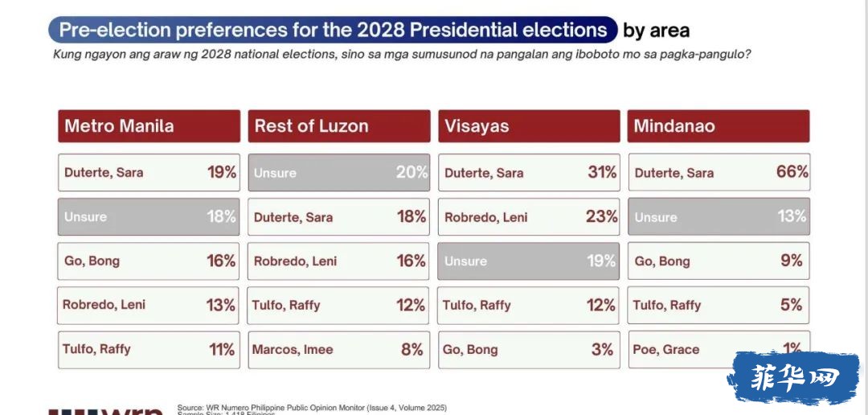This screenshot has width=868, height=415.
Task: Choose the Mindanao column header
Action: pyautogui.click(x=719, y=125)
